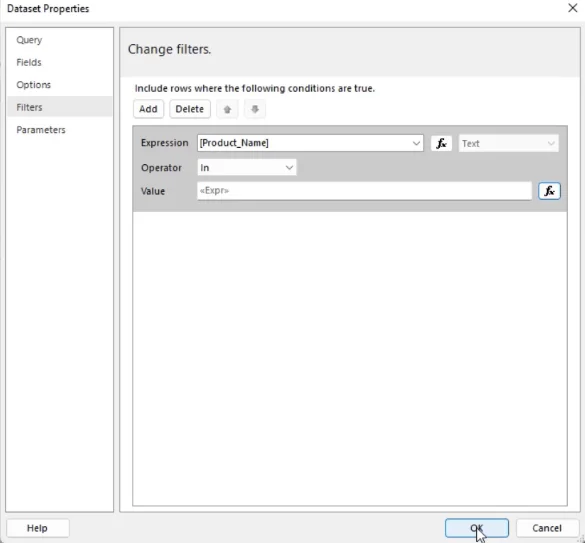The height and width of the screenshot is (543, 585).
Task: Move the filter up with the arrow
Action: coord(227,109)
